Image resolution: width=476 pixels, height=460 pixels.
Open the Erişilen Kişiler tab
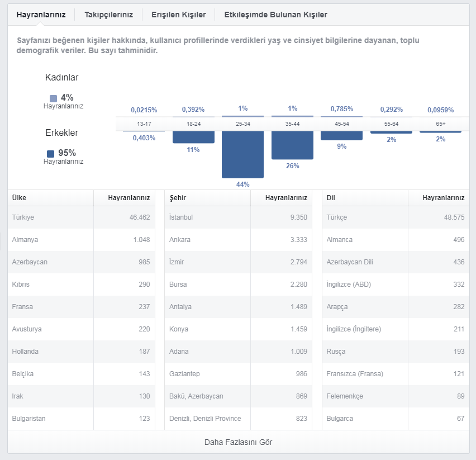coord(179,15)
